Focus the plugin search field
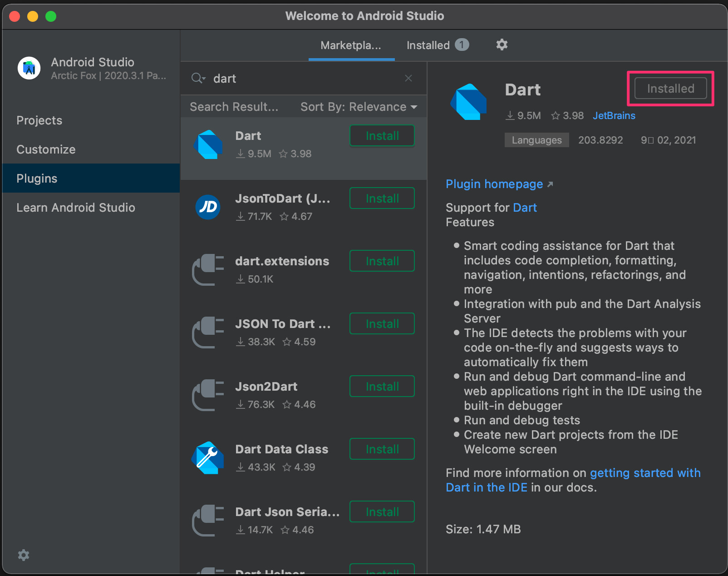This screenshot has height=576, width=728. coord(304,78)
